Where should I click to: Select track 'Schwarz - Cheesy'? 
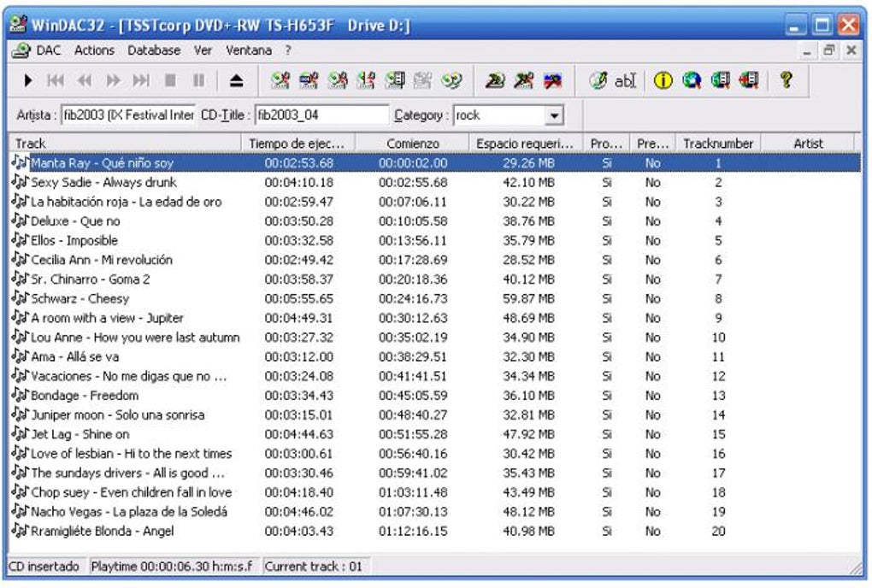[x=80, y=298]
